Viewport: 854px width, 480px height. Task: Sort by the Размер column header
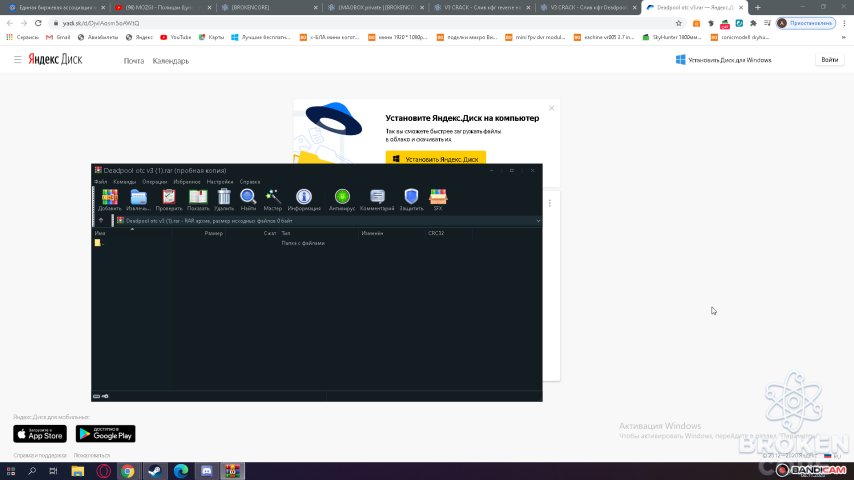tap(214, 233)
